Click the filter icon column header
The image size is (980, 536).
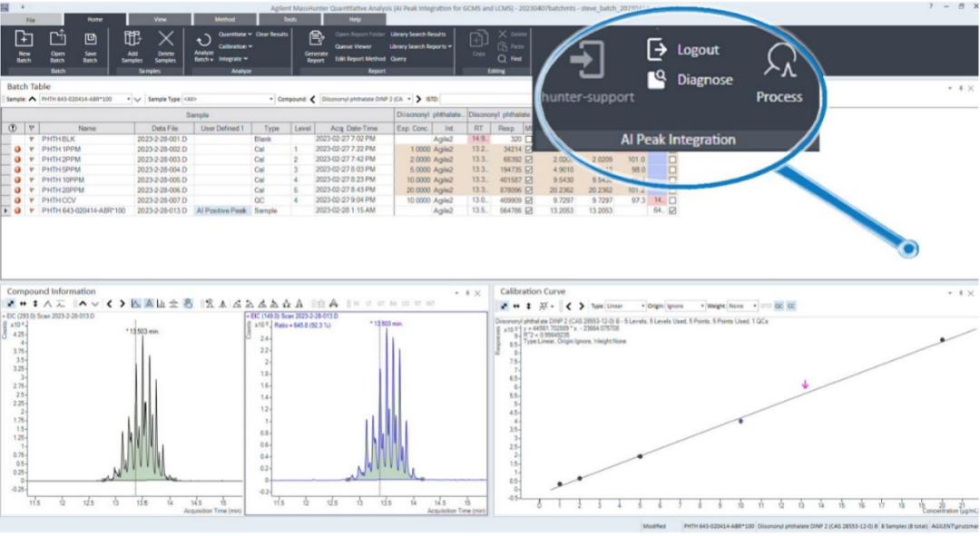click(31, 128)
